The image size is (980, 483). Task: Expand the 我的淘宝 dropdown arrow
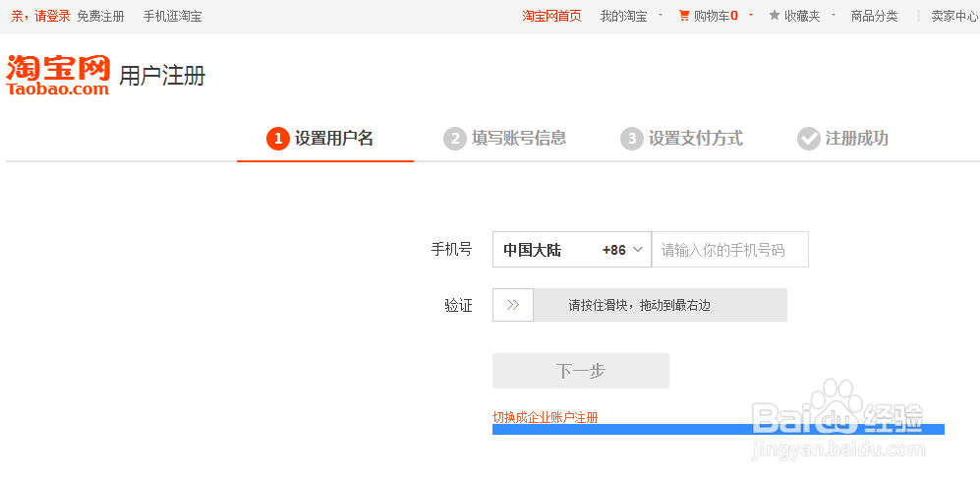click(x=661, y=15)
